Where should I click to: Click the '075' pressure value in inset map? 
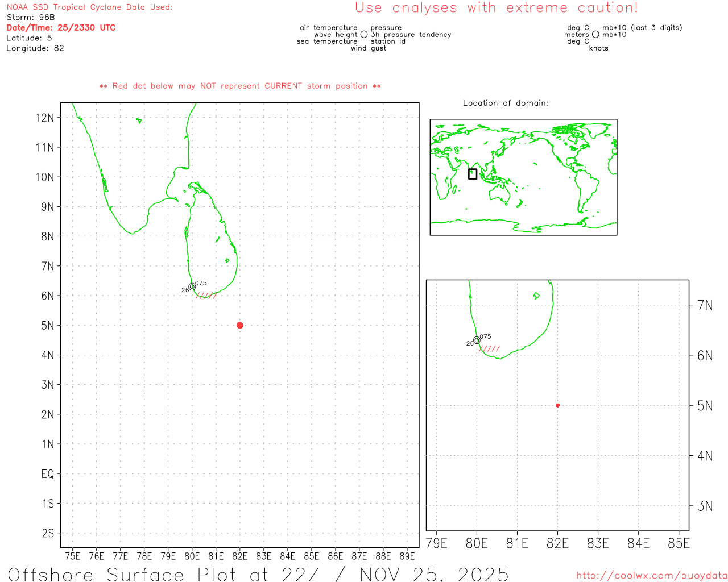(485, 336)
